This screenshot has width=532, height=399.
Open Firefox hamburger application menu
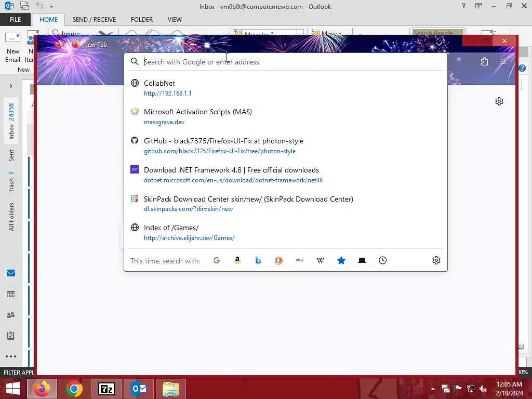coord(503,61)
